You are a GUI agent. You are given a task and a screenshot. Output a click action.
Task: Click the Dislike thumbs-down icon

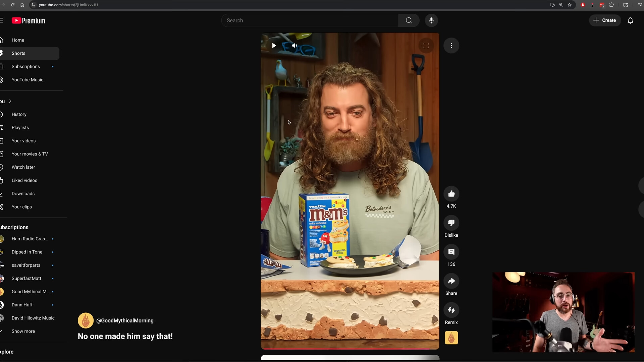coord(451,223)
